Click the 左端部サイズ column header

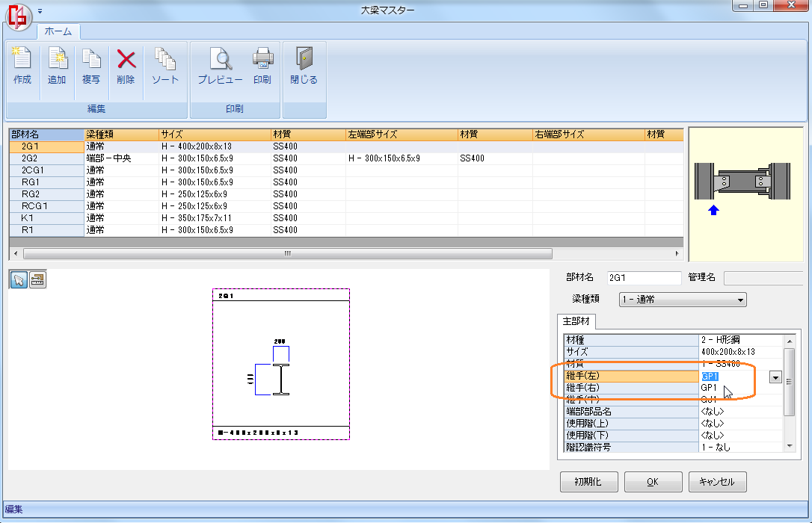click(x=402, y=134)
